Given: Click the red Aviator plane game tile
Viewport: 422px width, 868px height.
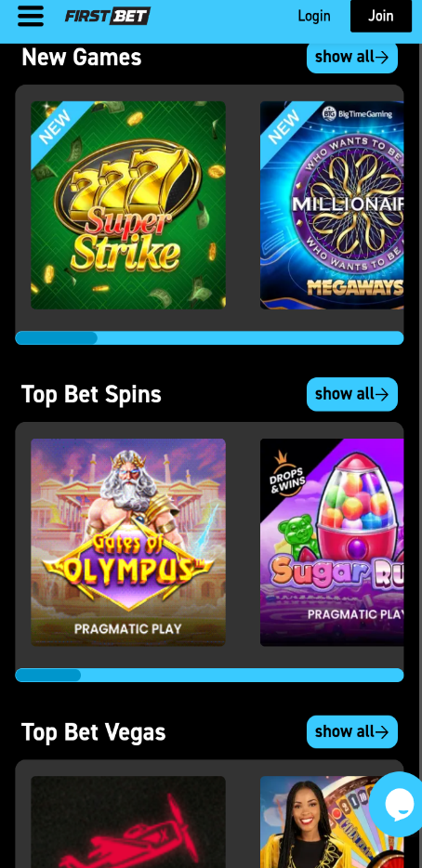Looking at the screenshot, I should (128, 822).
